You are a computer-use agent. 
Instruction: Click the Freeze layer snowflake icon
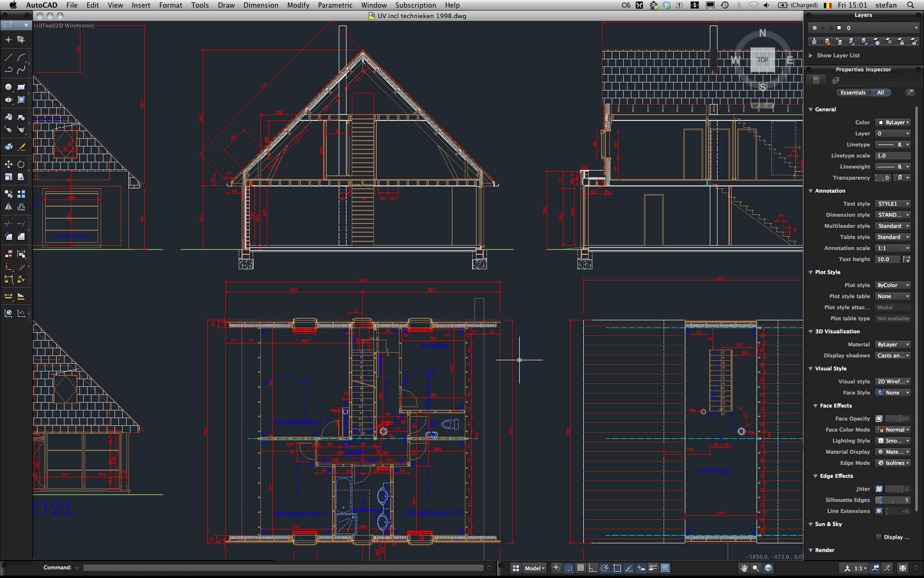pyautogui.click(x=877, y=41)
